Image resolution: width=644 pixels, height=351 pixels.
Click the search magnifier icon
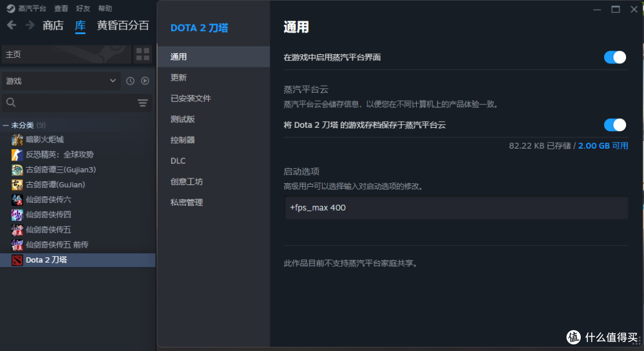point(11,102)
